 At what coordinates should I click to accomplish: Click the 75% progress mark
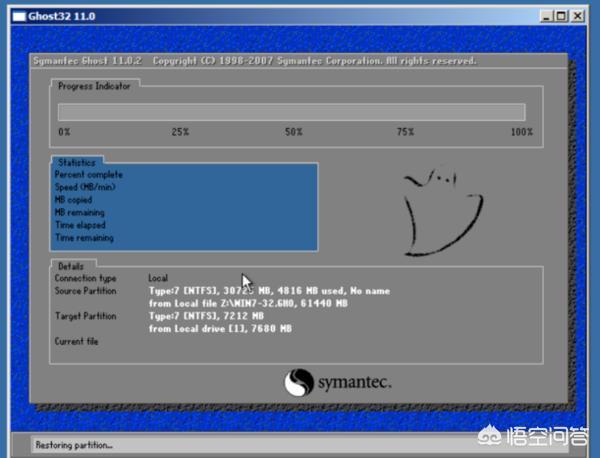coord(405,132)
